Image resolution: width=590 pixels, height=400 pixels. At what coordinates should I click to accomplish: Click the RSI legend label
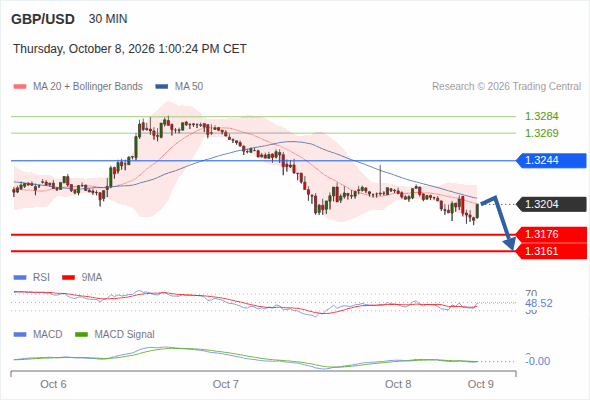click(41, 278)
